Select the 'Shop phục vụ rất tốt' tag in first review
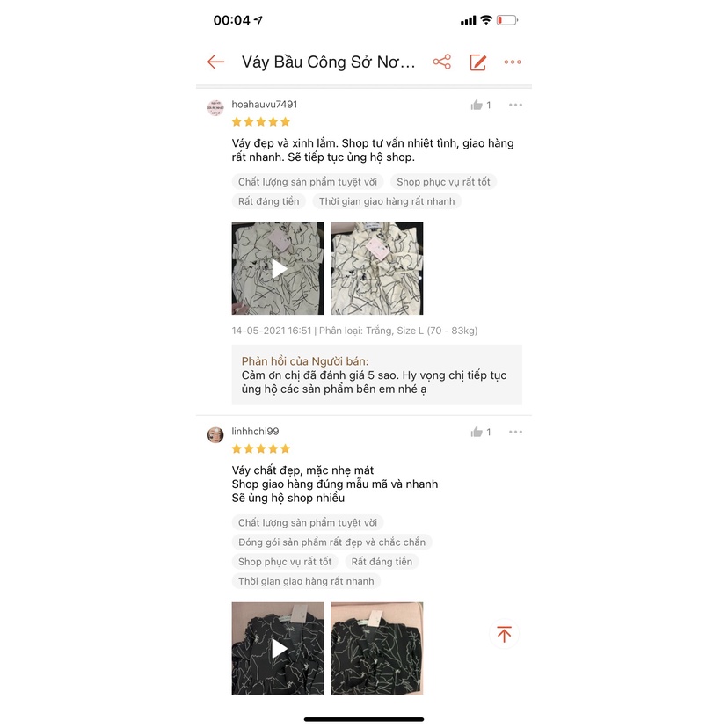The width and height of the screenshot is (728, 728). pos(443,182)
